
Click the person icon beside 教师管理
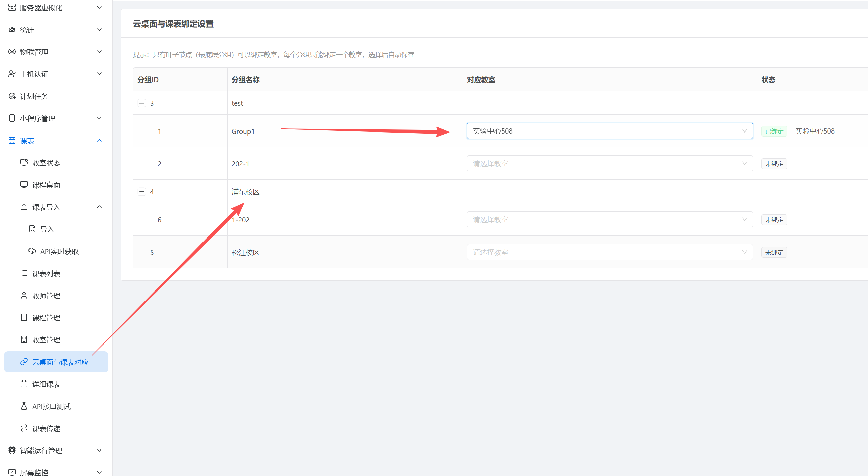pyautogui.click(x=24, y=295)
